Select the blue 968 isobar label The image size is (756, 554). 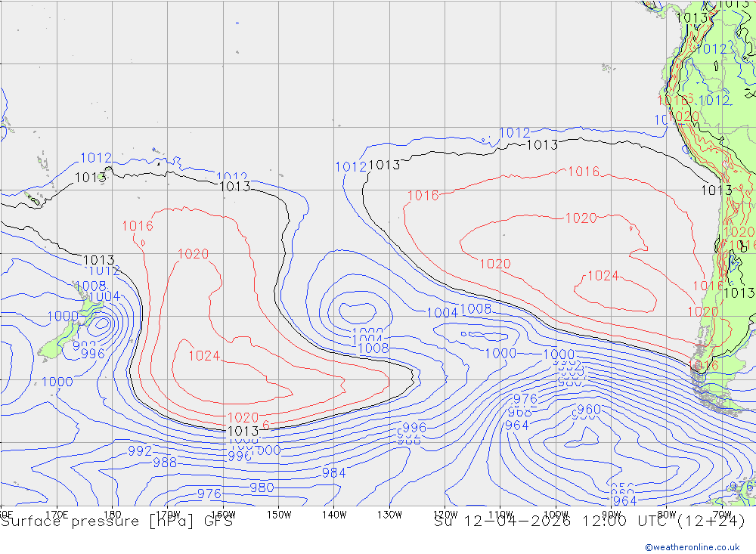coord(520,413)
